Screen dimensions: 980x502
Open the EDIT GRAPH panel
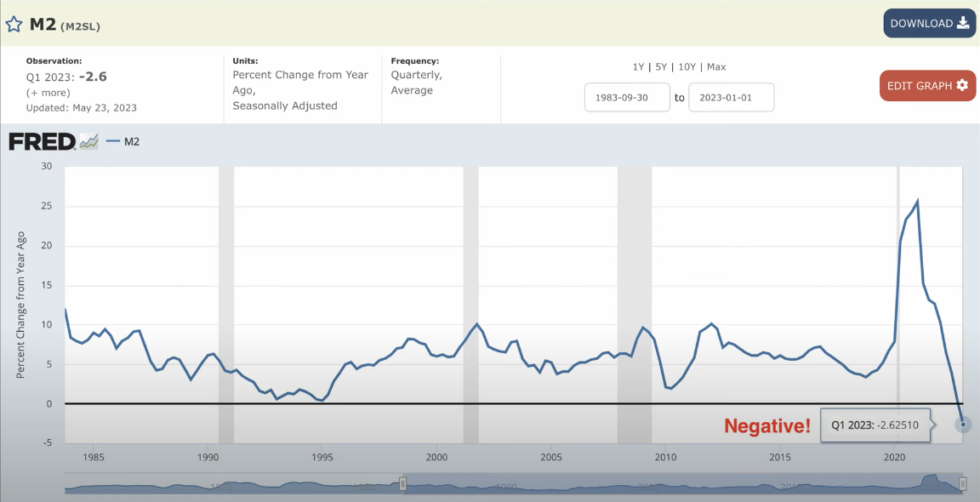tap(927, 85)
